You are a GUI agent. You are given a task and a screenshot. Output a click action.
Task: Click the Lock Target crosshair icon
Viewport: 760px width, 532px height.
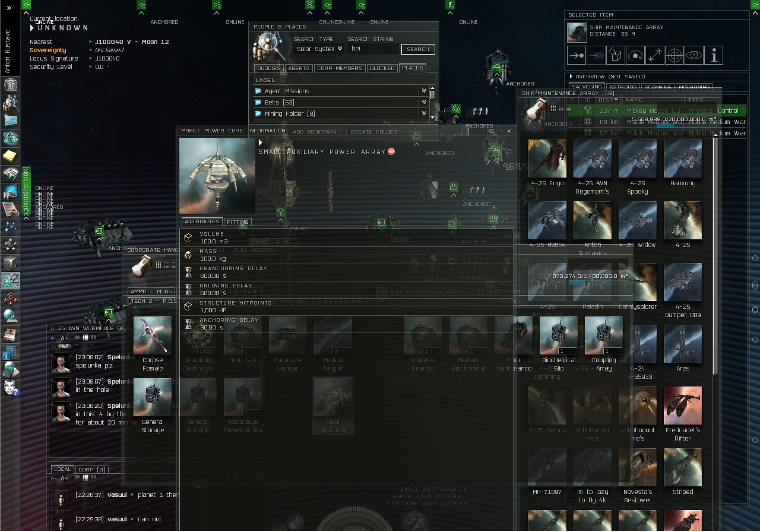(674, 55)
